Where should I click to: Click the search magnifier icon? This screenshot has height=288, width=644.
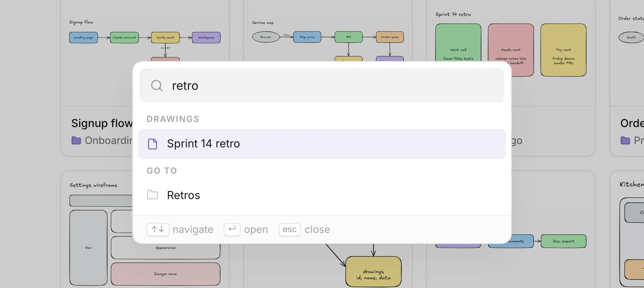(x=156, y=86)
